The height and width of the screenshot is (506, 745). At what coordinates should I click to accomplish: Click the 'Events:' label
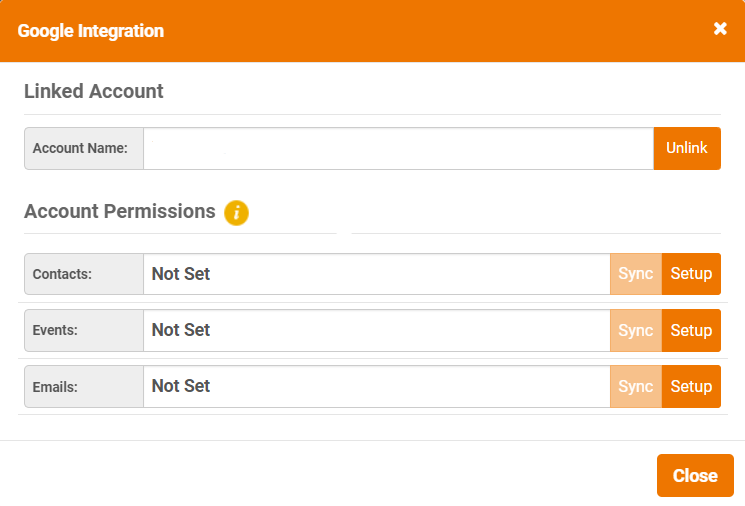click(x=55, y=330)
